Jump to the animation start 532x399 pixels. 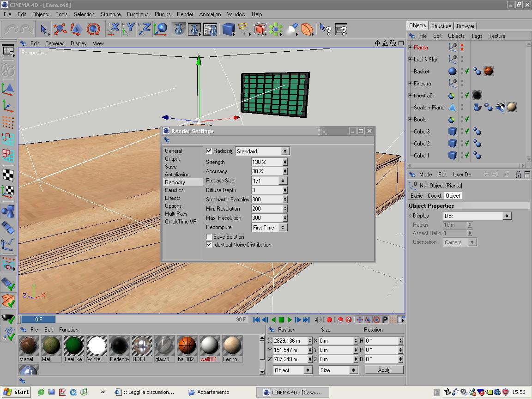pos(256,320)
